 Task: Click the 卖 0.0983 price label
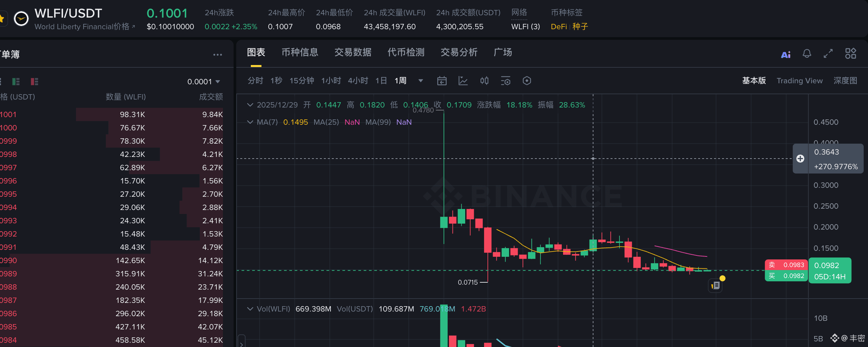tap(786, 265)
